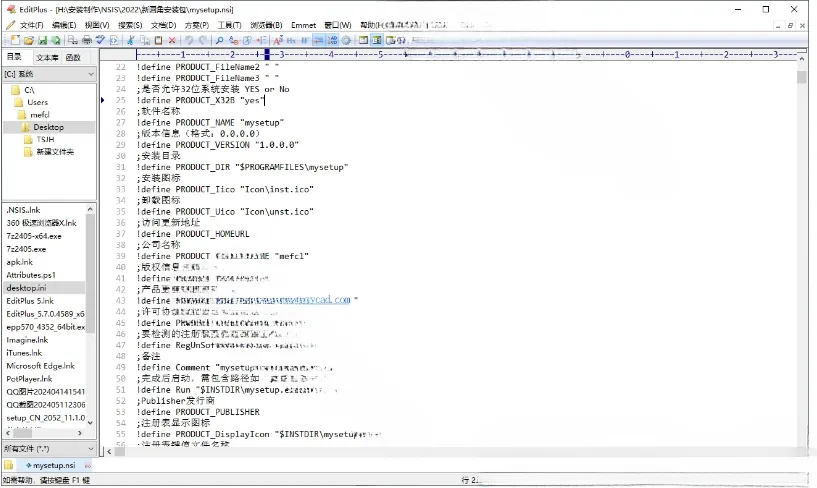Click the red Delete X icon

(x=172, y=40)
